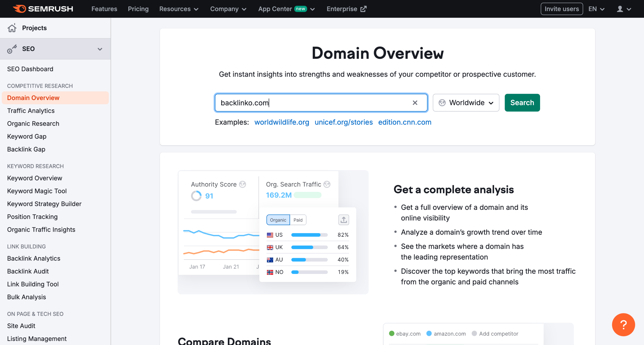Click the Authority Score progress ring
The height and width of the screenshot is (345, 644).
(196, 196)
